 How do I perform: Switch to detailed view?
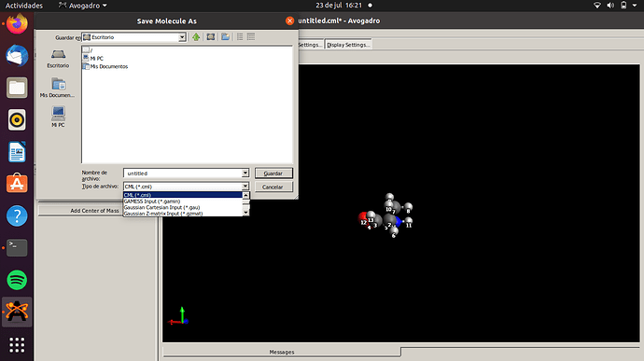pyautogui.click(x=251, y=37)
